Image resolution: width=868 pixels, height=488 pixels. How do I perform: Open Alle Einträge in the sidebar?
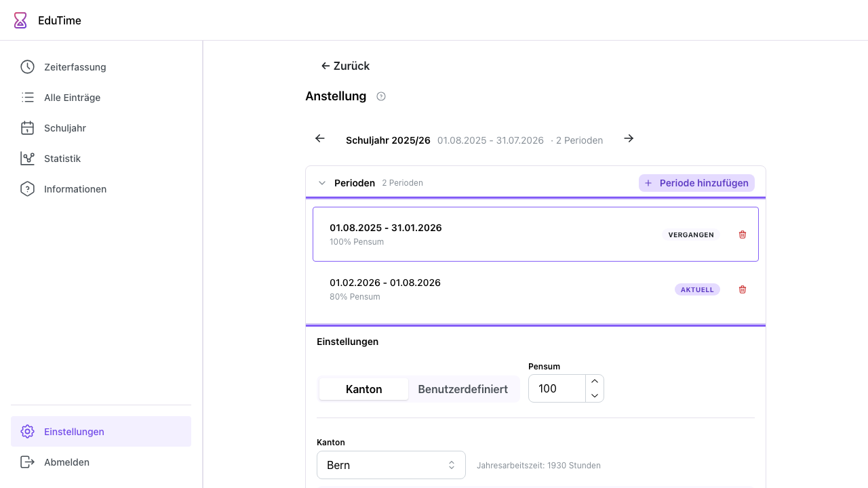click(x=101, y=98)
